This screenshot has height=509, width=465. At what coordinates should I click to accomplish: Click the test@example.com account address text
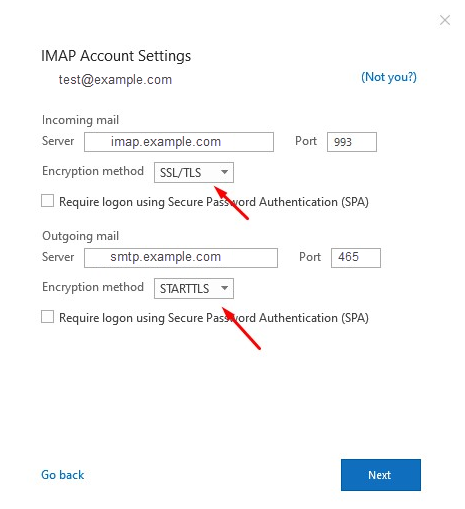tap(115, 80)
